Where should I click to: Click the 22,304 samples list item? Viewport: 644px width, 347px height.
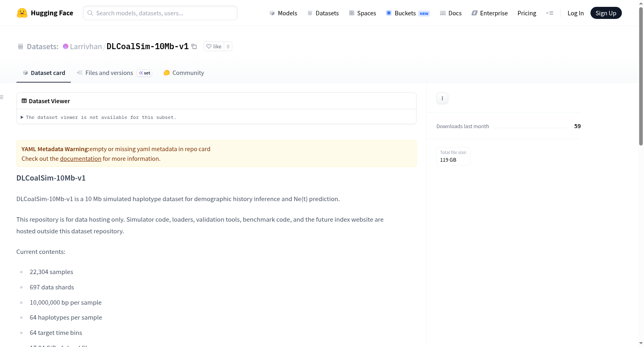click(x=52, y=272)
